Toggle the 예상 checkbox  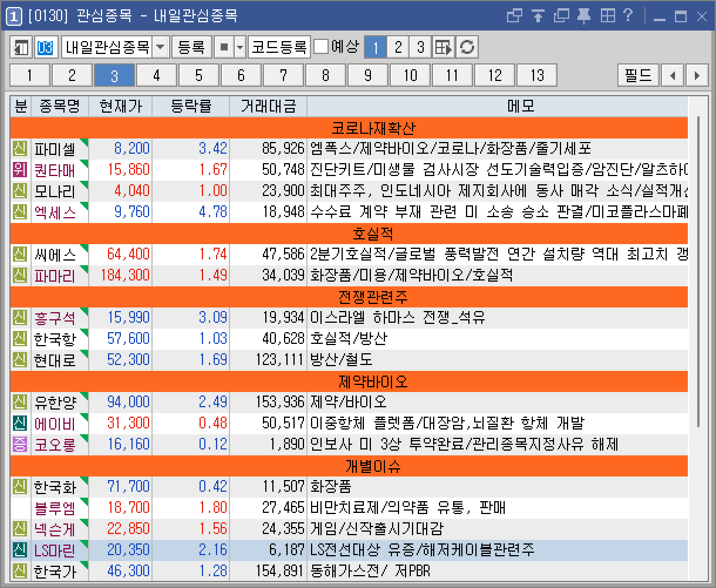pyautogui.click(x=321, y=46)
